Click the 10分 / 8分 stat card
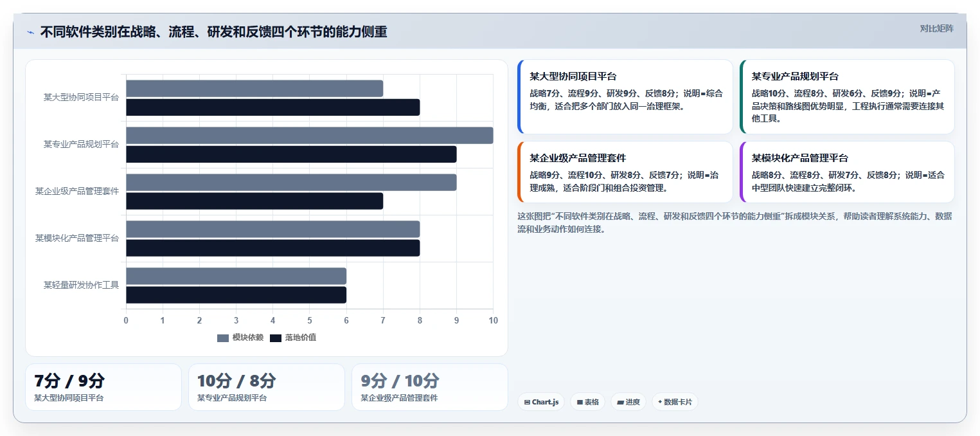The width and height of the screenshot is (980, 436). (x=267, y=387)
